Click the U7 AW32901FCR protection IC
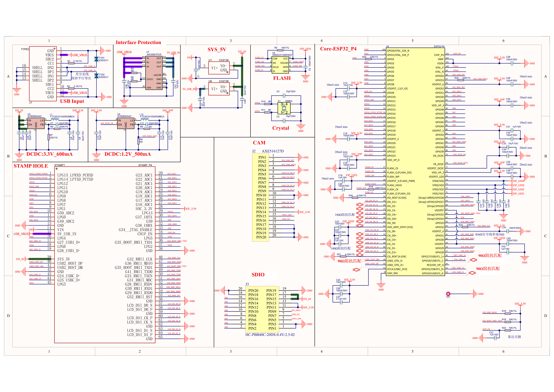 click(154, 73)
